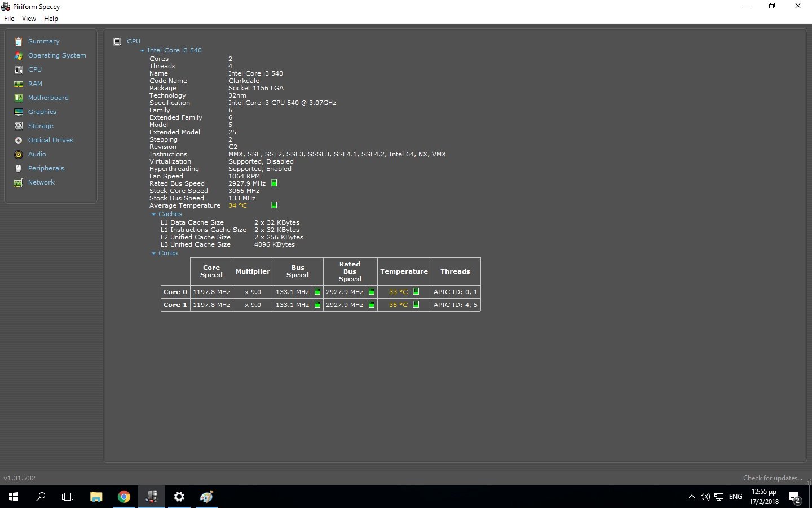Click Core 1 rated bus speed indicator
This screenshot has height=508, width=812.
[x=372, y=305]
